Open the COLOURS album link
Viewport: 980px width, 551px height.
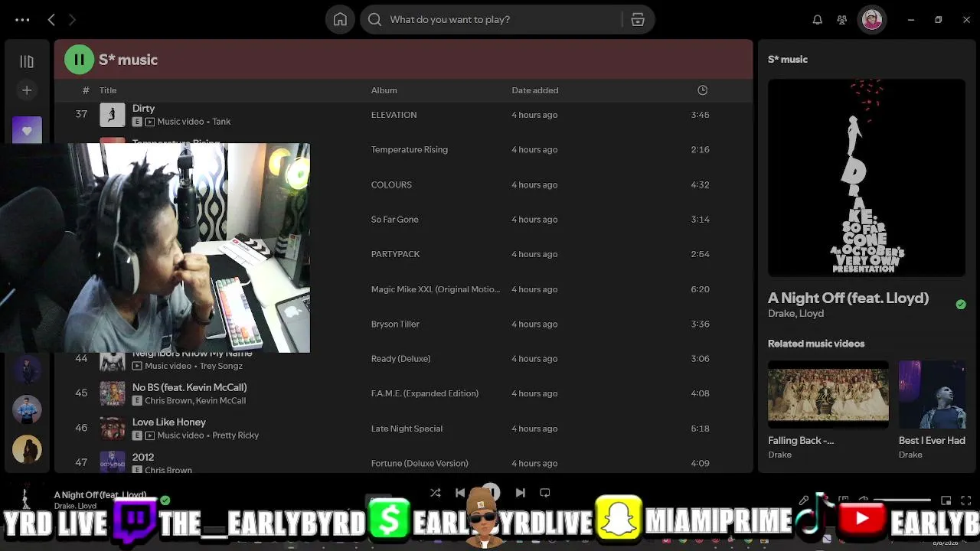coord(391,184)
